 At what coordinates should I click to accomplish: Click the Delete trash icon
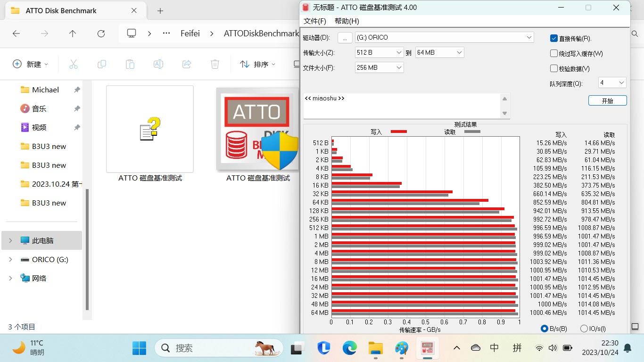[x=215, y=64]
